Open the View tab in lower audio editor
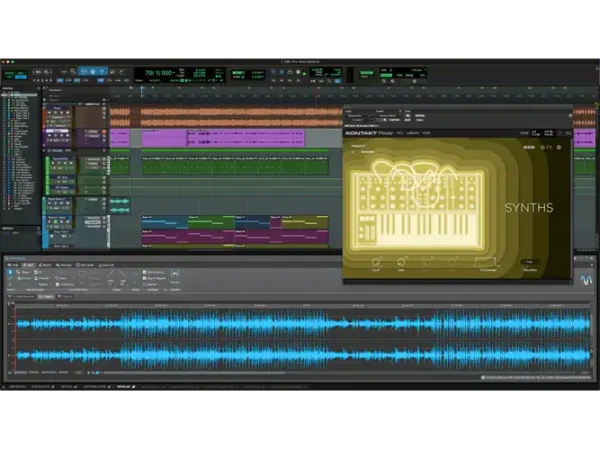Image resolution: width=600 pixels, height=450 pixels. 13,265
